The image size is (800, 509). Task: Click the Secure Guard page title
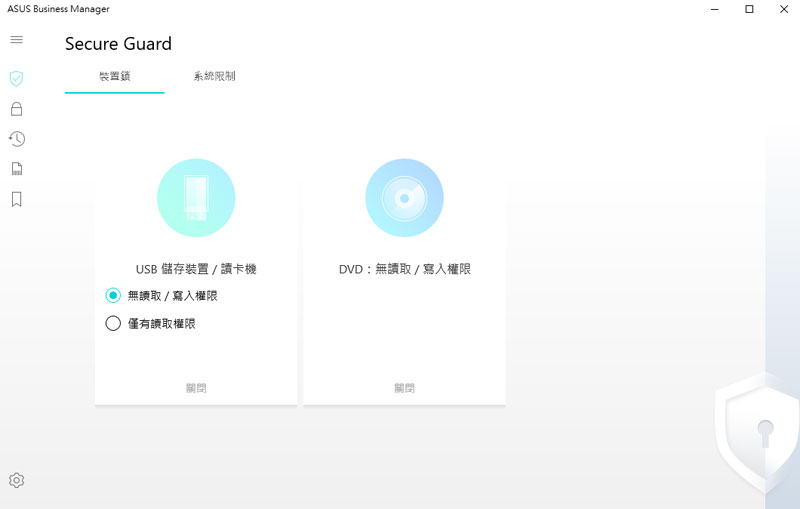point(118,44)
